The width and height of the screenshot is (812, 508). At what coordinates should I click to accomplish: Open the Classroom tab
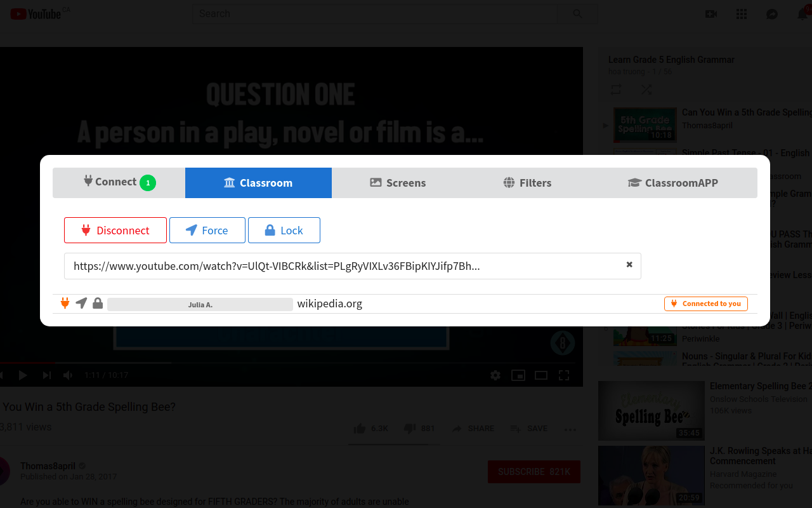pos(258,183)
